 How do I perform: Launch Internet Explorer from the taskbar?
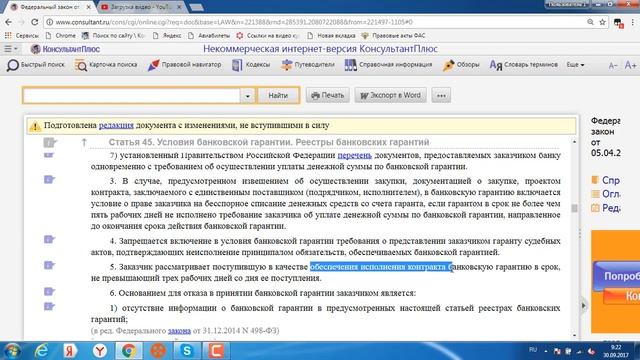[x=41, y=351]
